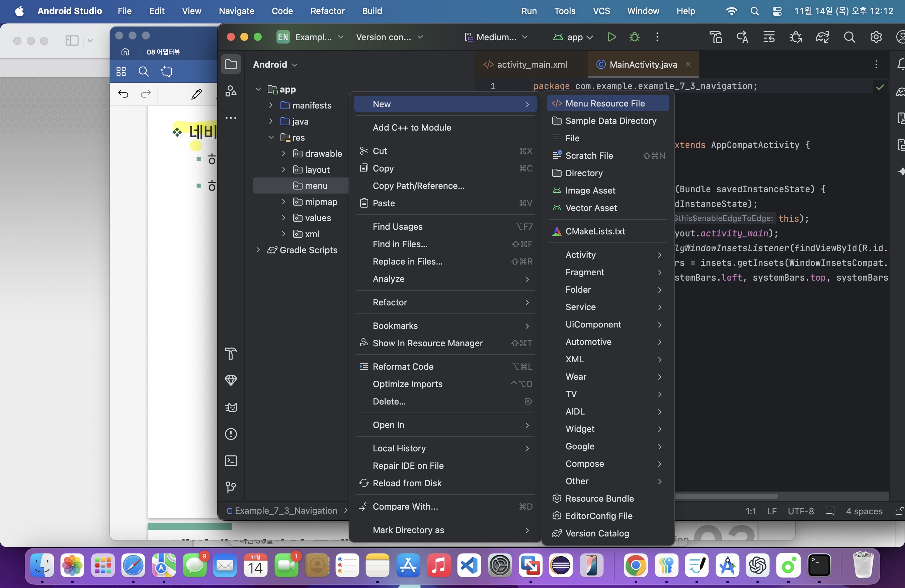Run the app with green play button

coord(611,37)
